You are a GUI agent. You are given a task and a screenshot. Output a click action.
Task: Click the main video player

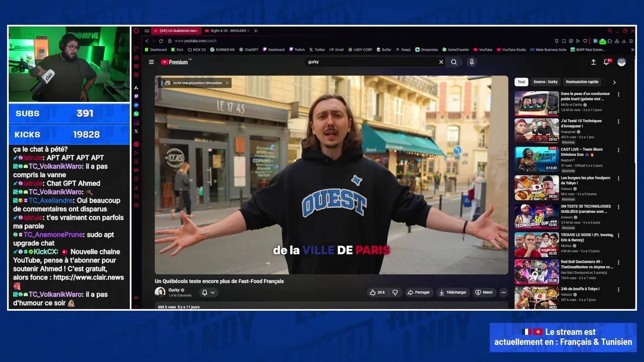coord(332,175)
